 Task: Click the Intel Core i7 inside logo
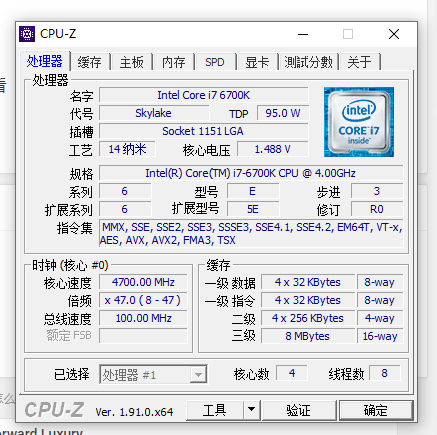point(359,122)
